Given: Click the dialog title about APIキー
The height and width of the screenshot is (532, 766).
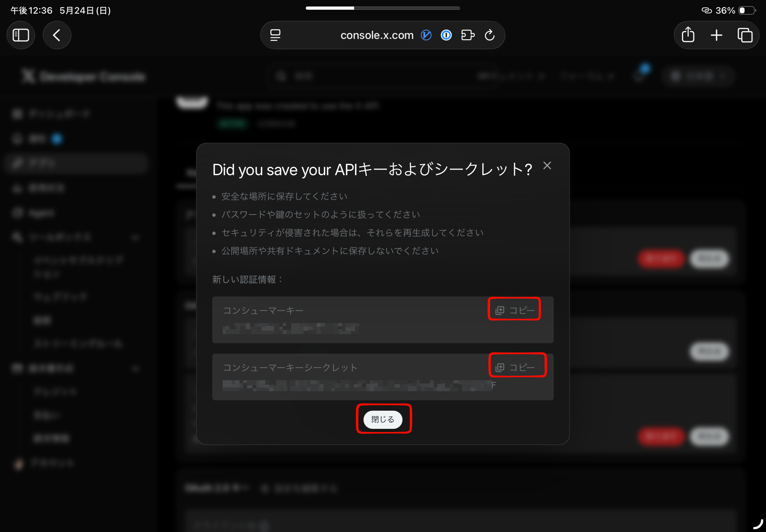Looking at the screenshot, I should tap(372, 170).
